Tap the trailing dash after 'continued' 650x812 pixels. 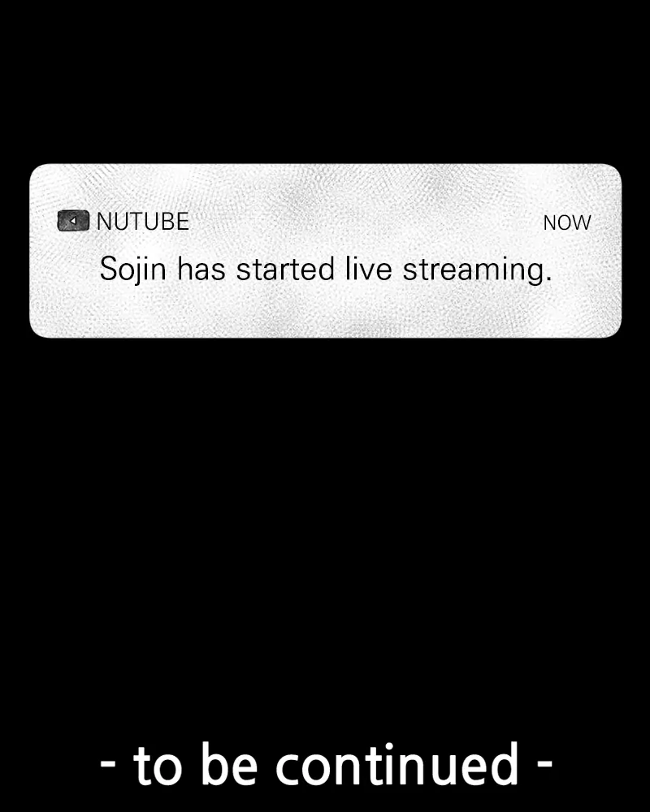[x=544, y=763]
